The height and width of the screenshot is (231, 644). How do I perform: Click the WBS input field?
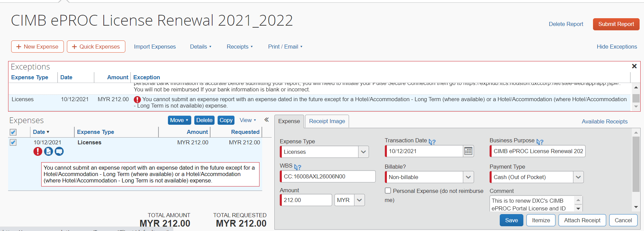(328, 176)
